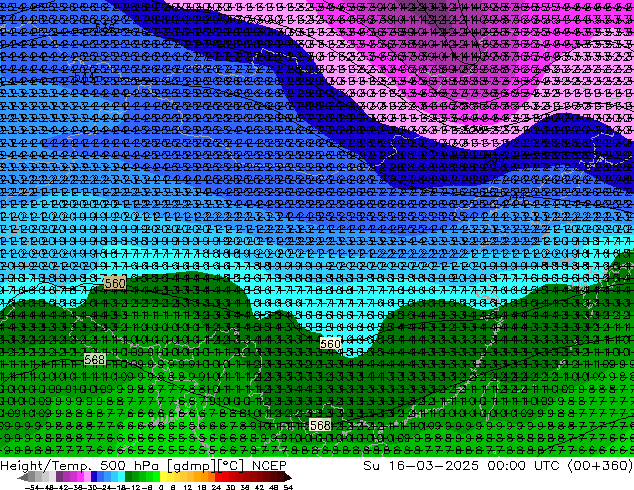Image resolution: width=634 pixels, height=490 pixels.
Task: Click the 560 contour label at map center
Action: point(330,344)
